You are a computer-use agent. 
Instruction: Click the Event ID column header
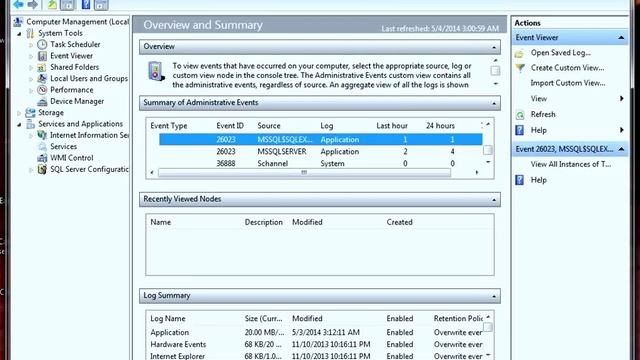click(230, 126)
